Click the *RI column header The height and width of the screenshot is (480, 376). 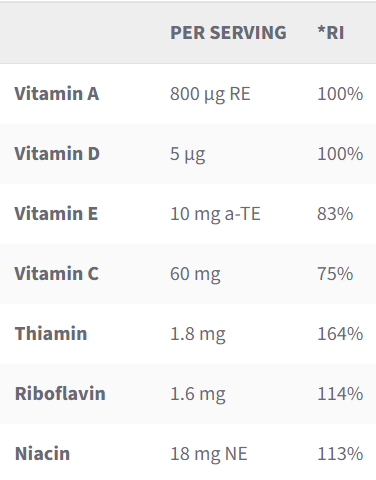331,33
